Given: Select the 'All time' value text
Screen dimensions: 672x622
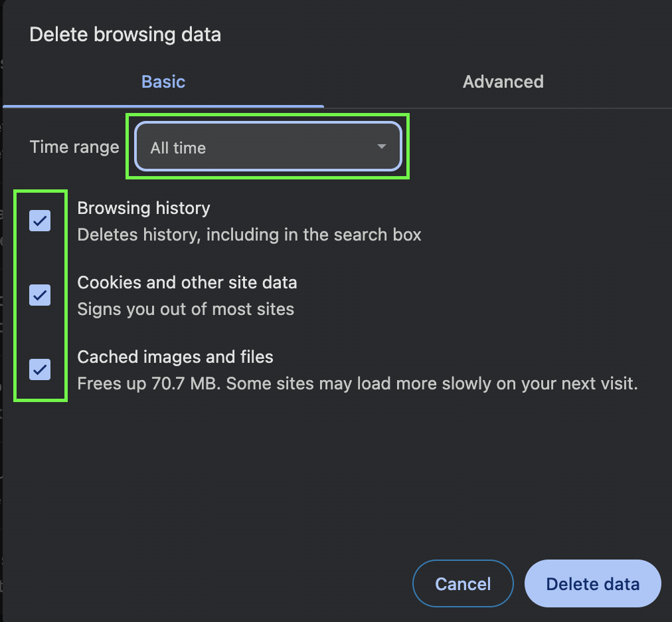Looking at the screenshot, I should (x=178, y=148).
